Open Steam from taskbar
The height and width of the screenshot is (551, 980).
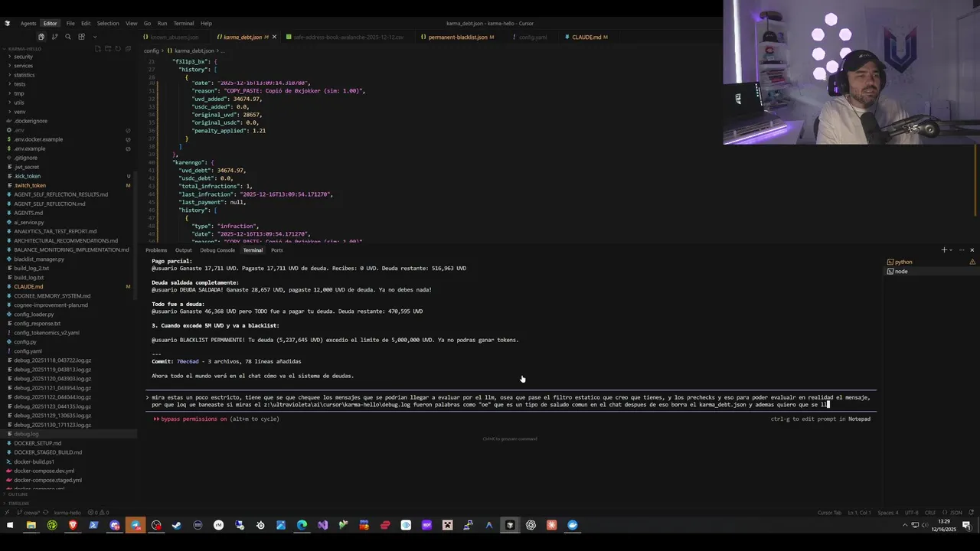[x=177, y=525]
